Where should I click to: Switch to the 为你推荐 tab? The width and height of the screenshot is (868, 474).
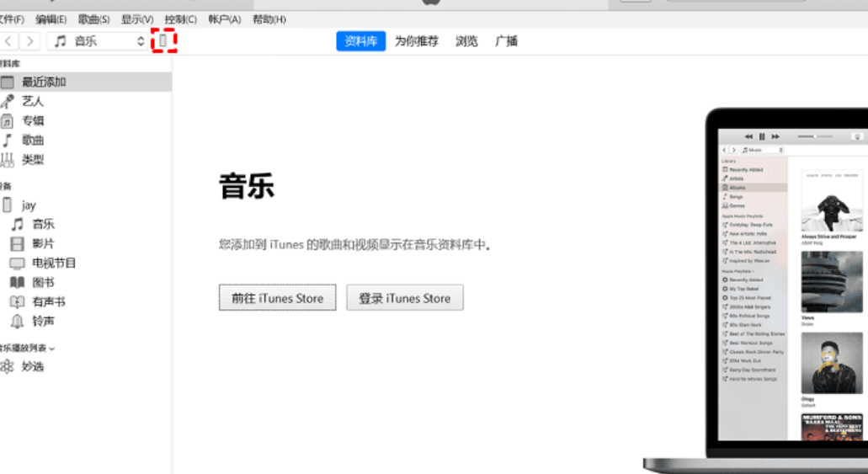(416, 41)
